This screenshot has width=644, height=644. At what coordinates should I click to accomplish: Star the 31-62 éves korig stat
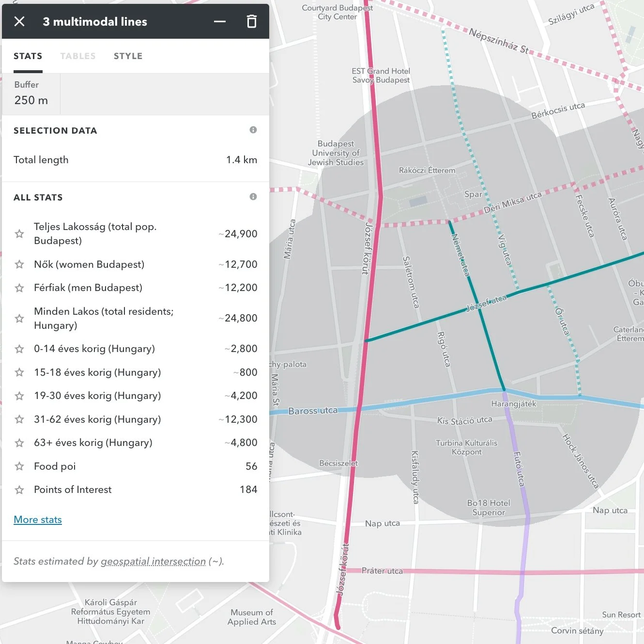coord(19,419)
